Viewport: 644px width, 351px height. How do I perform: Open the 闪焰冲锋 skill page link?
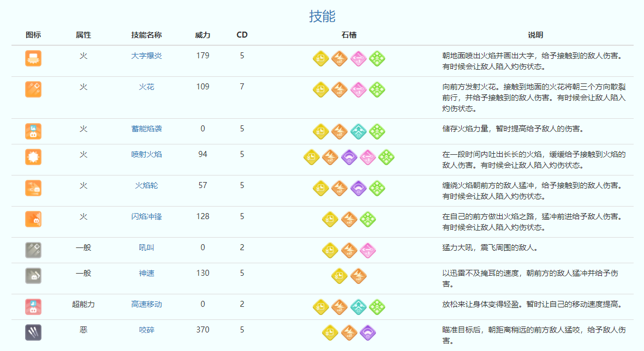click(146, 216)
